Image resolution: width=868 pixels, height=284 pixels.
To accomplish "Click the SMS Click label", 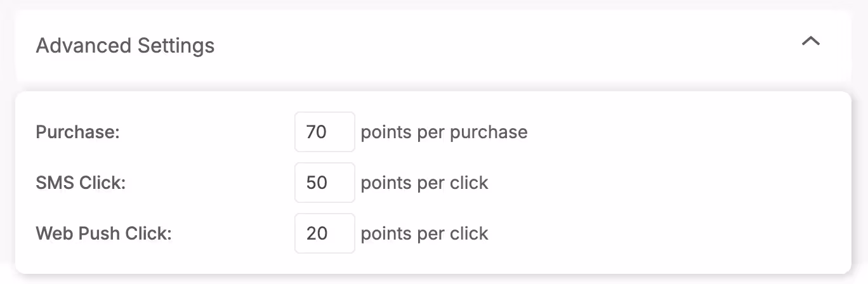I will click(x=81, y=183).
